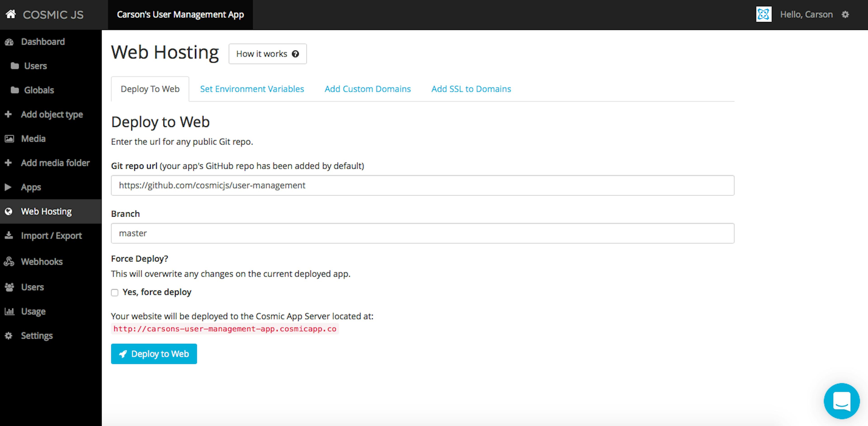Open the account gear icon next to Hello, Carson
868x426 pixels.
(845, 14)
